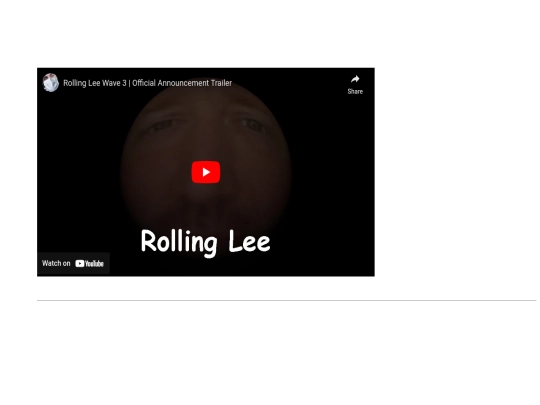Click 'Official Announcement Trailer' in the title
The image size is (540, 405).
182,83
